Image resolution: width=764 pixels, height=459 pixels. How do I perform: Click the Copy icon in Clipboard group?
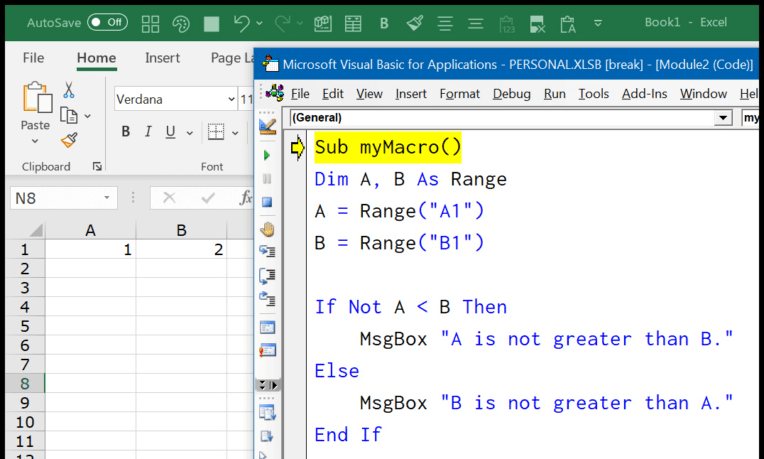tap(69, 116)
